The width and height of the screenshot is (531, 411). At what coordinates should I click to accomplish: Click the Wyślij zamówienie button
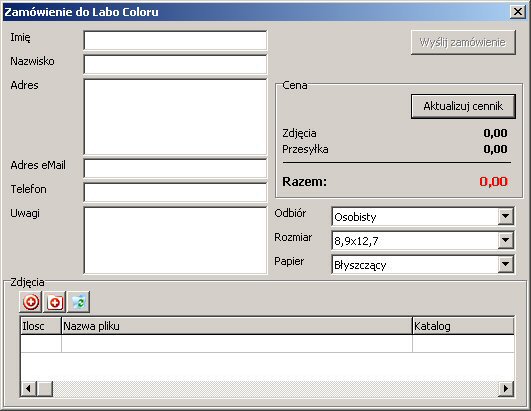click(x=463, y=42)
